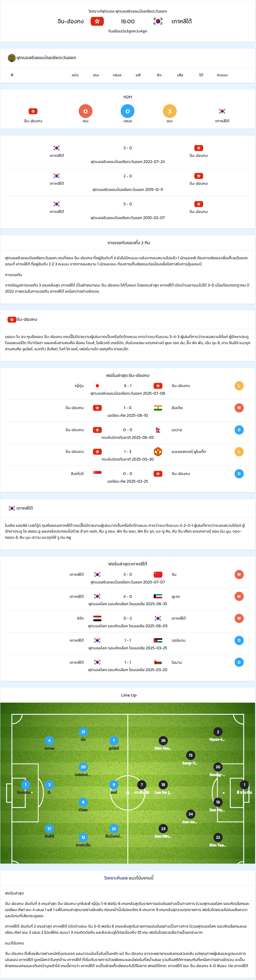Select the Singapore flag in Asian Cup row
Screen dimensions: 256x980
coord(97,474)
